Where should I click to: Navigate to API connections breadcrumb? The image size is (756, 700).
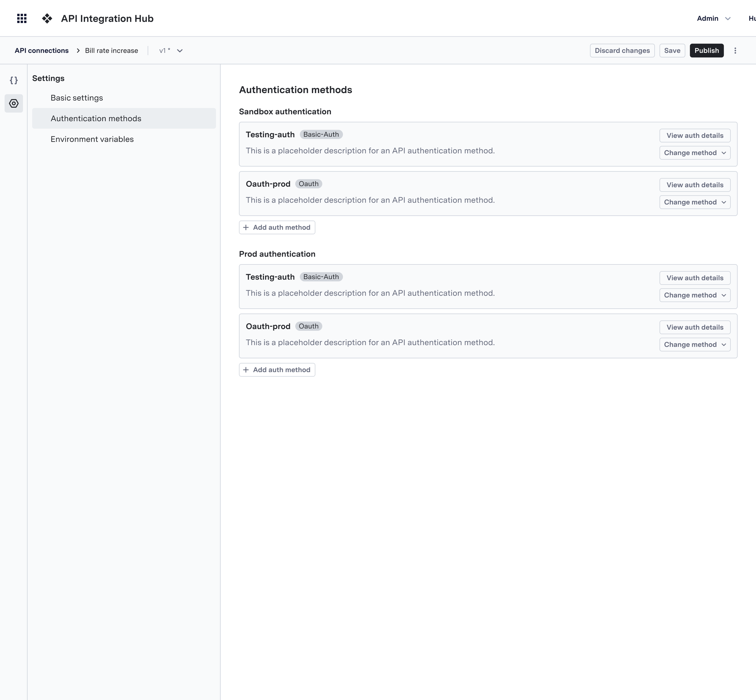[42, 51]
